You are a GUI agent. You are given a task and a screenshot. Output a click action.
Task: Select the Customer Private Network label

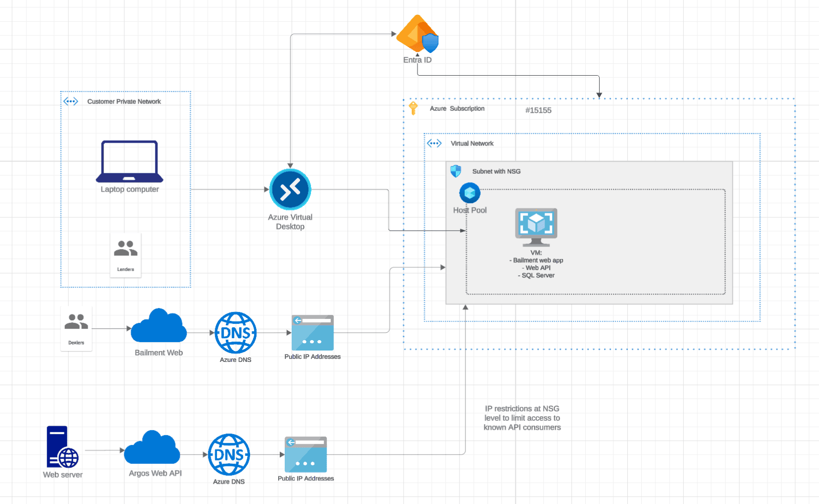tap(124, 101)
